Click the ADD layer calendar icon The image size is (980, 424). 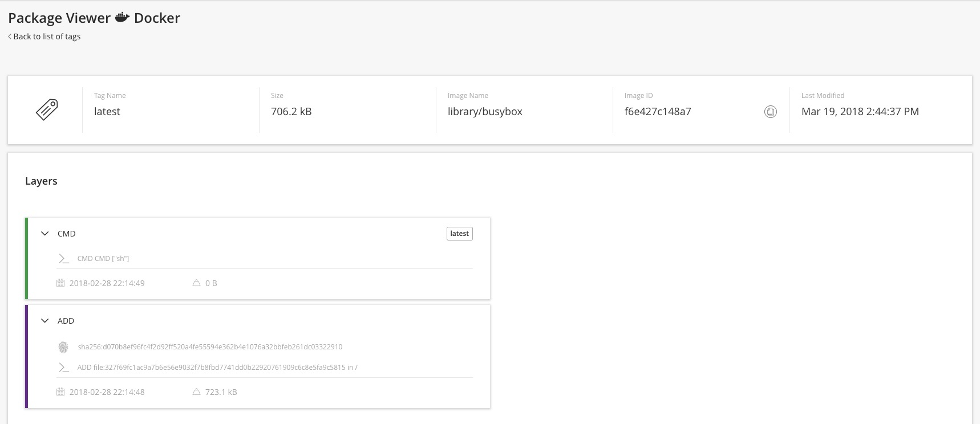[x=60, y=392]
